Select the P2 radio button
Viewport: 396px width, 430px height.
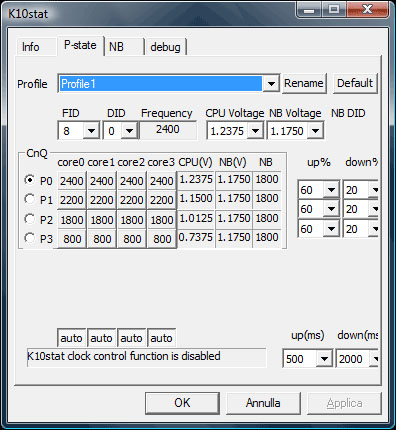click(x=30, y=219)
